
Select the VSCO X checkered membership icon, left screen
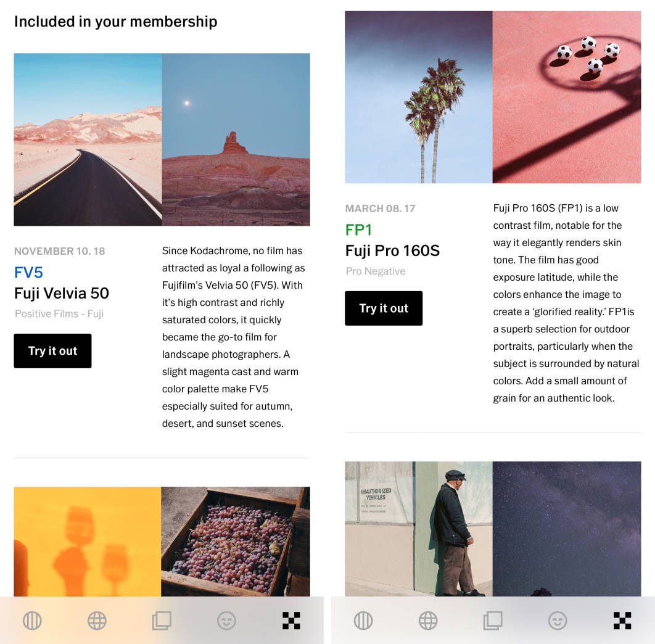pos(291,621)
